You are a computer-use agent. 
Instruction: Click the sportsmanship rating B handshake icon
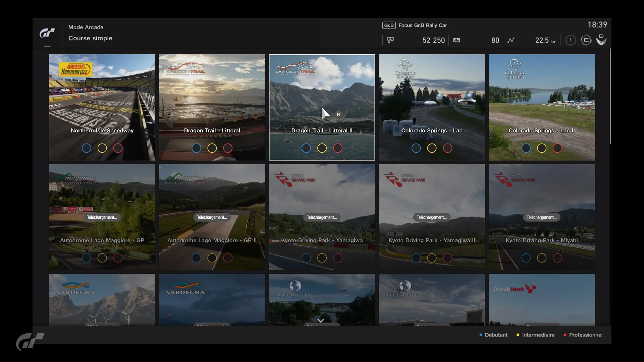click(x=601, y=40)
